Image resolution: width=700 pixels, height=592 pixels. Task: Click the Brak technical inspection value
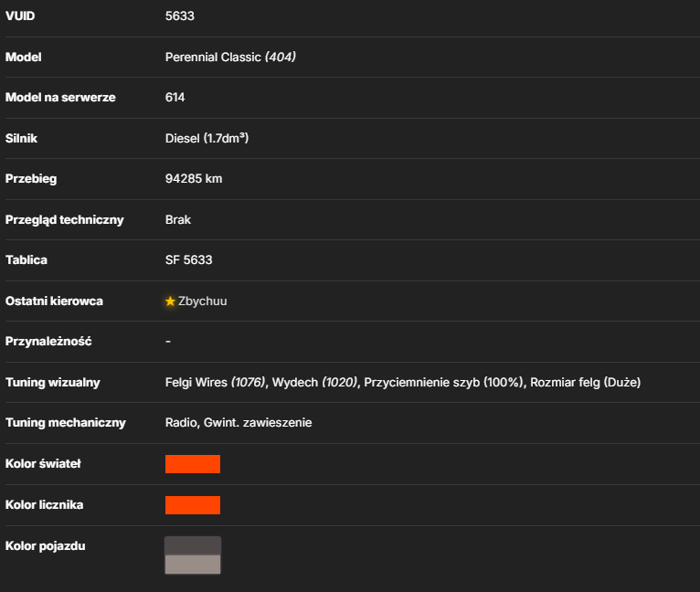pyautogui.click(x=178, y=219)
